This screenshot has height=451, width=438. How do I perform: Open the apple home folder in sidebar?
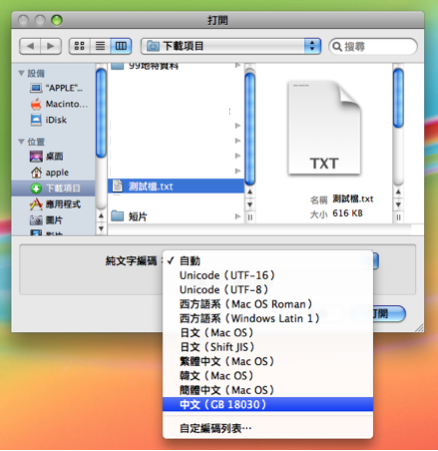coord(49,172)
